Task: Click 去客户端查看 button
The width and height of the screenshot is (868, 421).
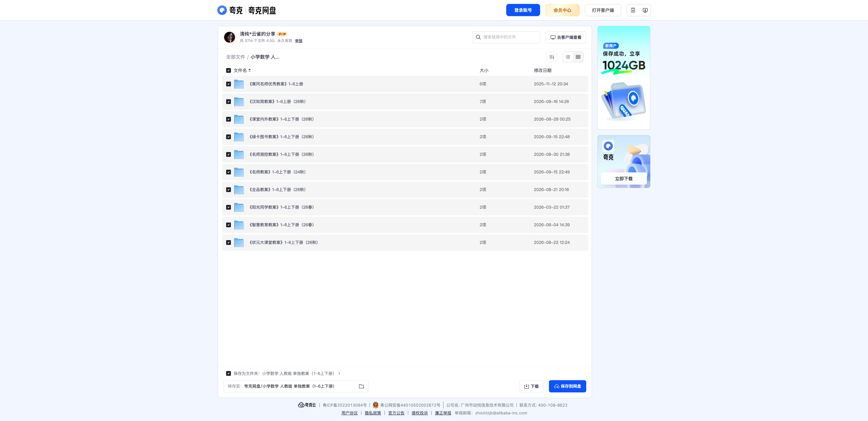Action: [x=565, y=37]
